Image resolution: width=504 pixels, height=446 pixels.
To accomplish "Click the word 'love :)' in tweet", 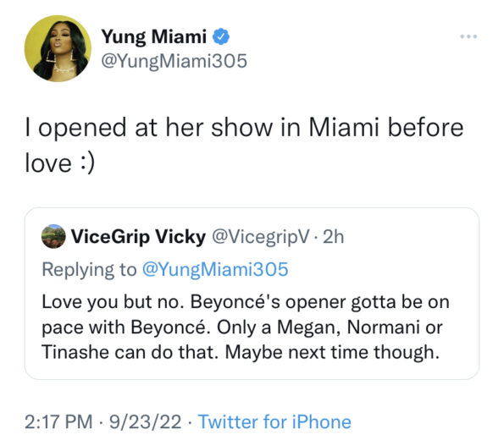I will 60,163.
